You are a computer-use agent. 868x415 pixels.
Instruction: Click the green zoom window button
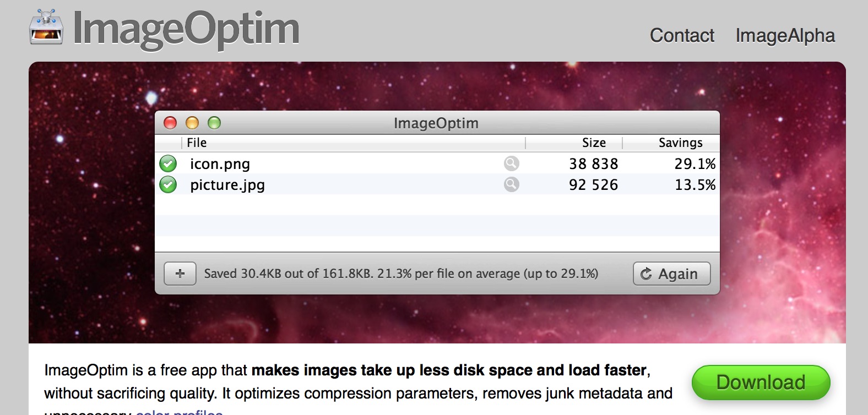coord(214,123)
